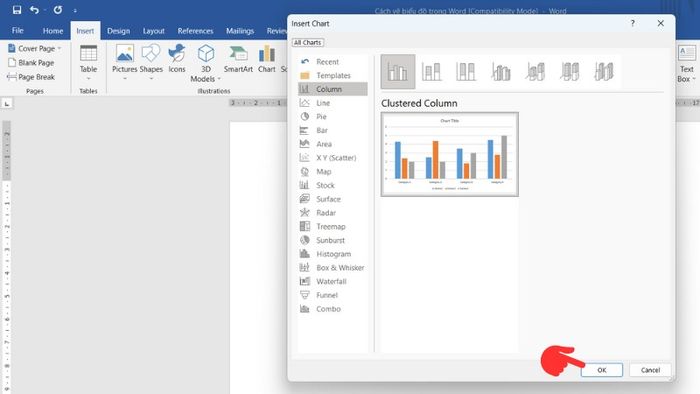The image size is (700, 394).
Task: Select Templates chart category
Action: point(333,75)
